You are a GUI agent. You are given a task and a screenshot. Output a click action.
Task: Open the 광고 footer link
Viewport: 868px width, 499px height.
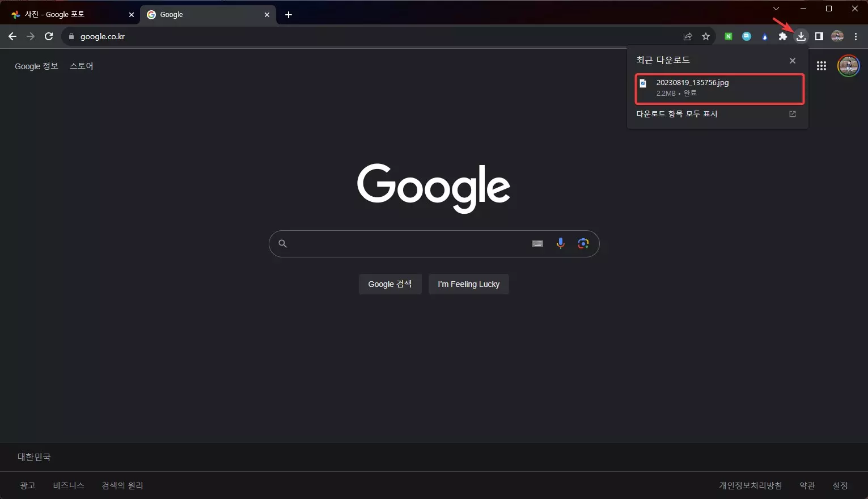(x=28, y=485)
